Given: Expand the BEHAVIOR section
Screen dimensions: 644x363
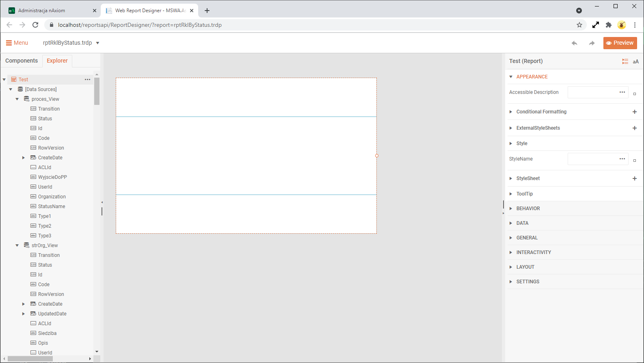Looking at the screenshot, I should point(528,209).
